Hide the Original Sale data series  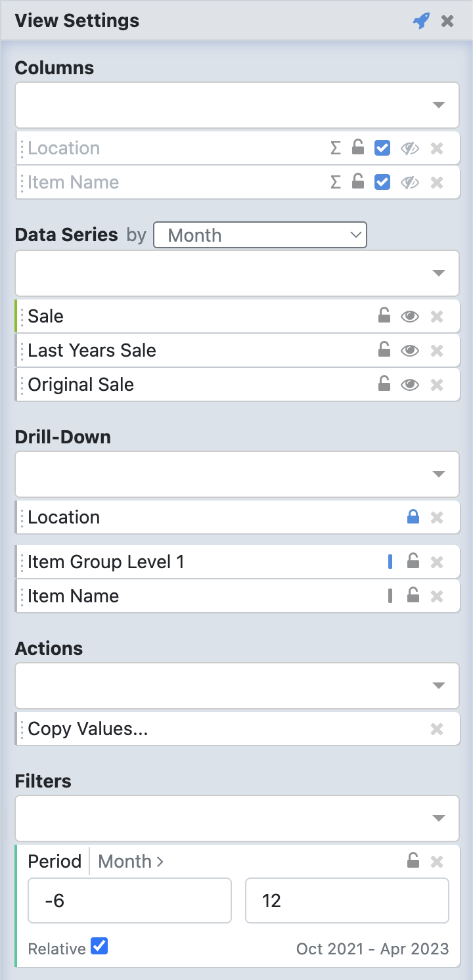click(410, 385)
